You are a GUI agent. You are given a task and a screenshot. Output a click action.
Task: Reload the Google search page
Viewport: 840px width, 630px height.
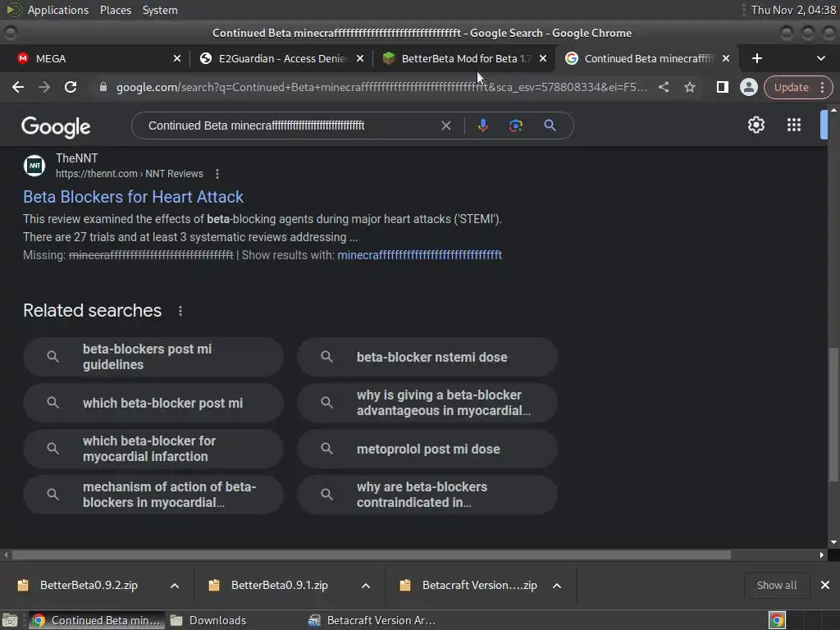pos(71,87)
